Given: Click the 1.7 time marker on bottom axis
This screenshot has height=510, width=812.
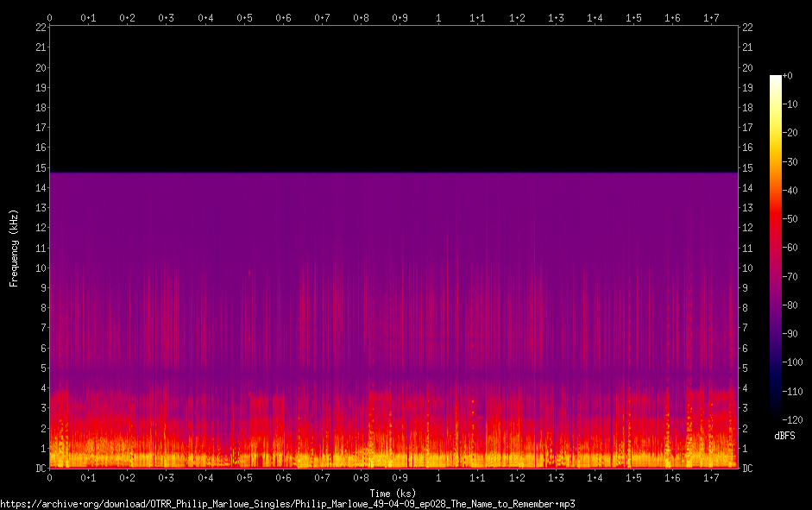Looking at the screenshot, I should pos(711,478).
